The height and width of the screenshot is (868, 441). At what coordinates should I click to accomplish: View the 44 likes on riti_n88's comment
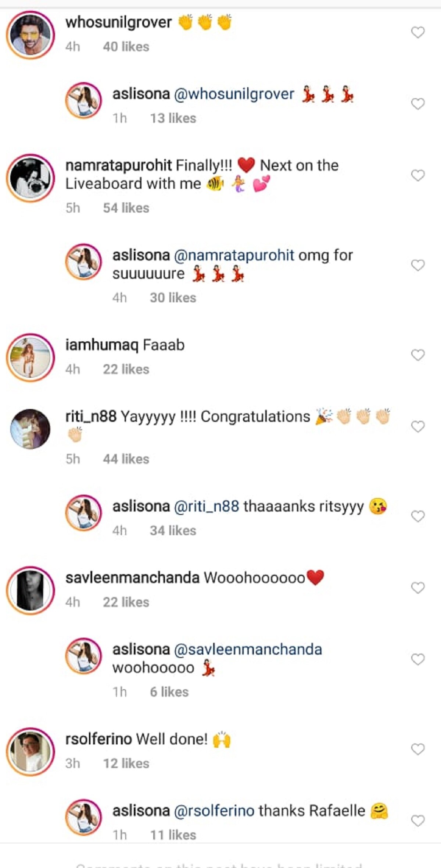coord(126,459)
